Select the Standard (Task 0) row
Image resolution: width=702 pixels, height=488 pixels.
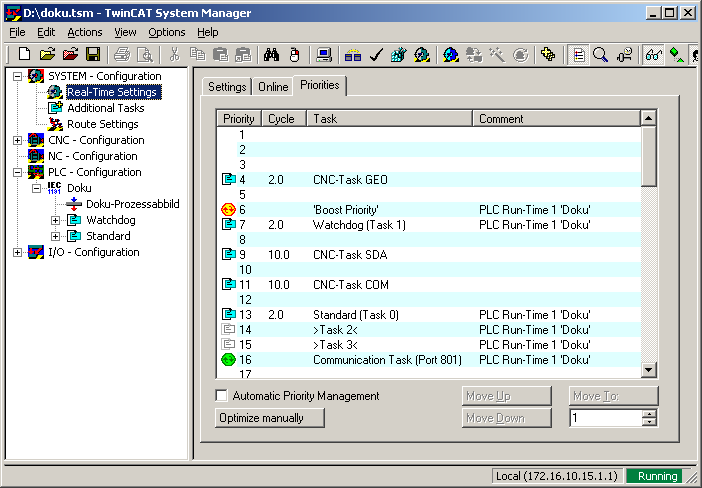point(428,315)
